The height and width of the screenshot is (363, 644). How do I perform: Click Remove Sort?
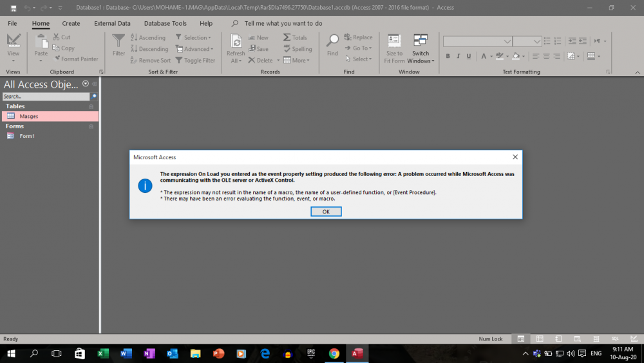(150, 61)
